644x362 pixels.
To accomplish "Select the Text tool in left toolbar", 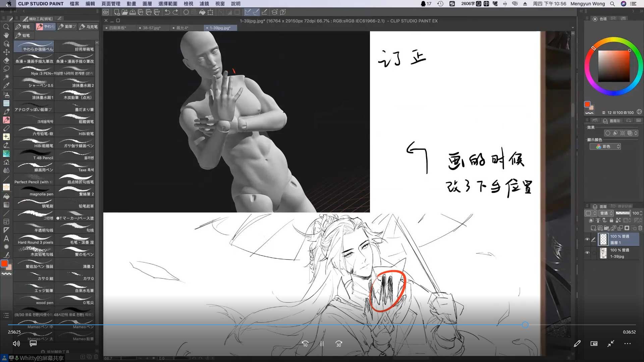I will coord(6,239).
